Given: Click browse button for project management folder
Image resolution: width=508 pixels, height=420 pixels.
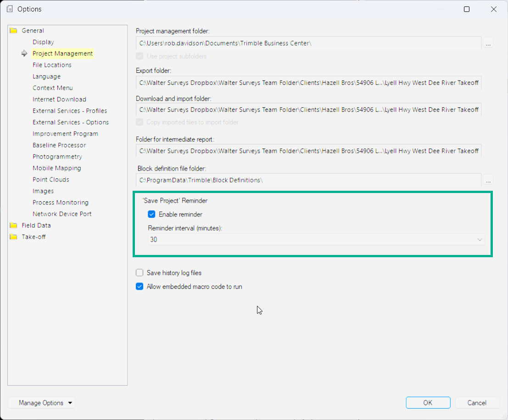Looking at the screenshot, I should [x=488, y=43].
